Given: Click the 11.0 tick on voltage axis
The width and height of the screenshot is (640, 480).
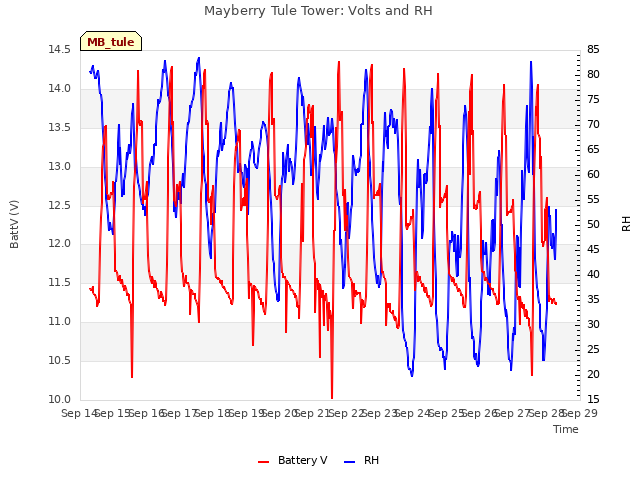Looking at the screenshot, I should [59, 322].
